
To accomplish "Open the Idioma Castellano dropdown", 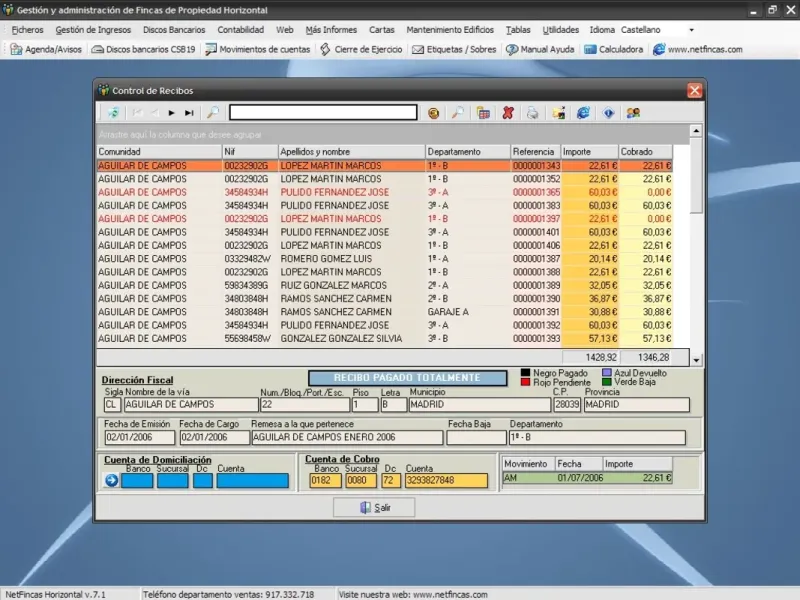I will click(691, 30).
